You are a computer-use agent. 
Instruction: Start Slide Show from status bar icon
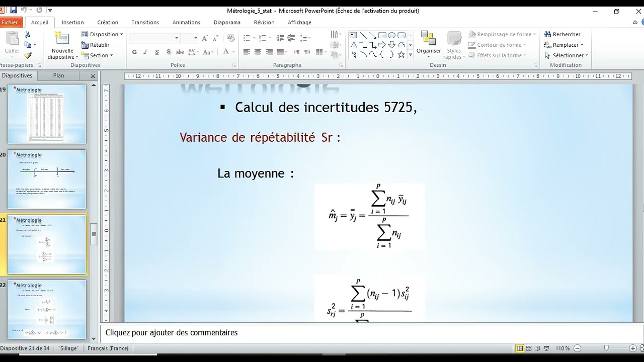coord(546,348)
